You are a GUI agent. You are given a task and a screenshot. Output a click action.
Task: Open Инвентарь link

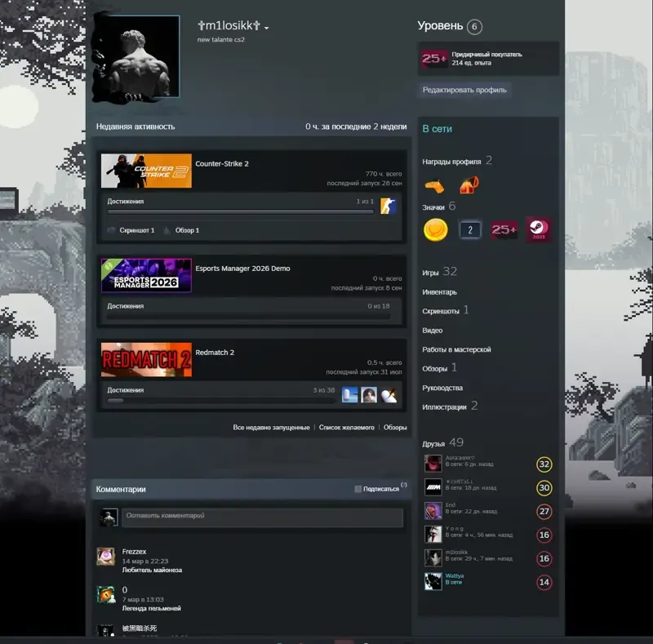pos(439,292)
